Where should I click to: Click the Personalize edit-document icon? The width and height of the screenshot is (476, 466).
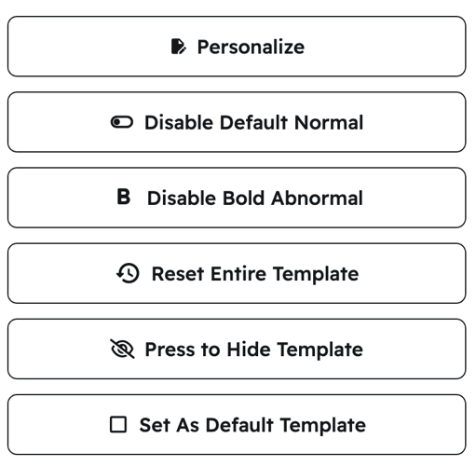click(179, 47)
